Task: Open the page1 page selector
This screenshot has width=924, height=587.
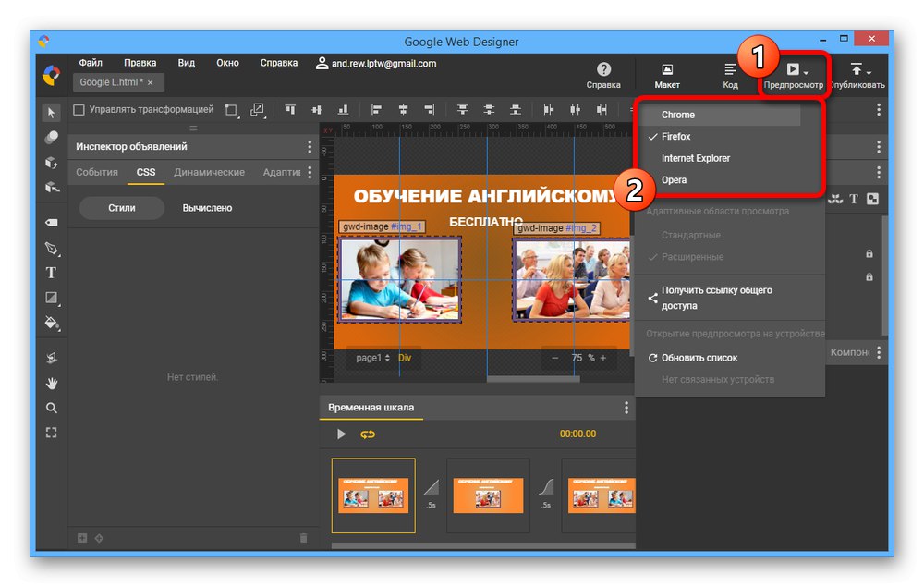Action: (x=372, y=358)
